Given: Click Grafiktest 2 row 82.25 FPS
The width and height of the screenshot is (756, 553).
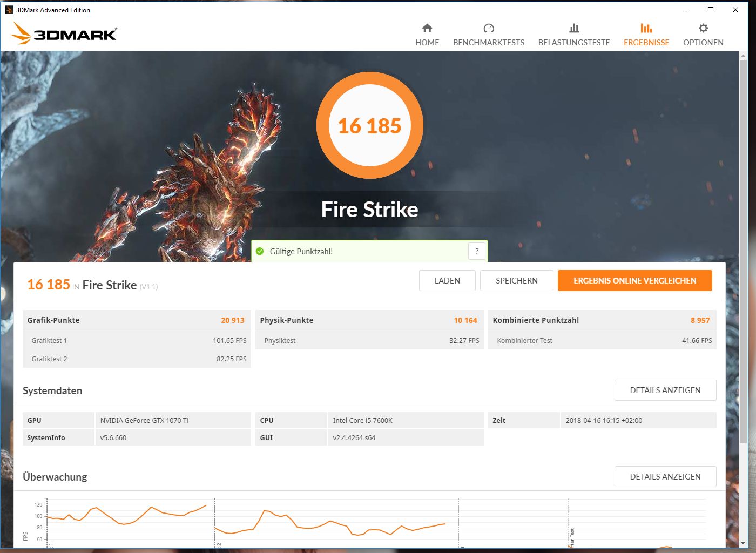Looking at the screenshot, I should pyautogui.click(x=137, y=359).
